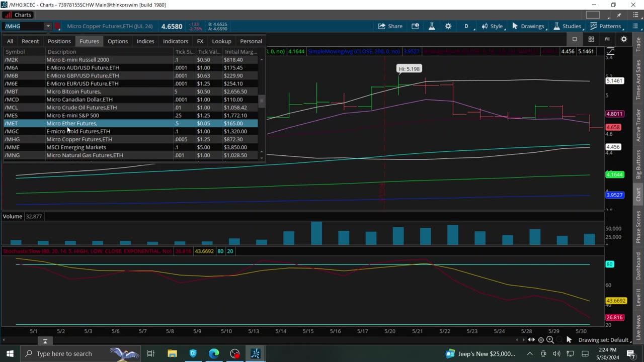Click the Patterns toolbar icon

coord(594,26)
